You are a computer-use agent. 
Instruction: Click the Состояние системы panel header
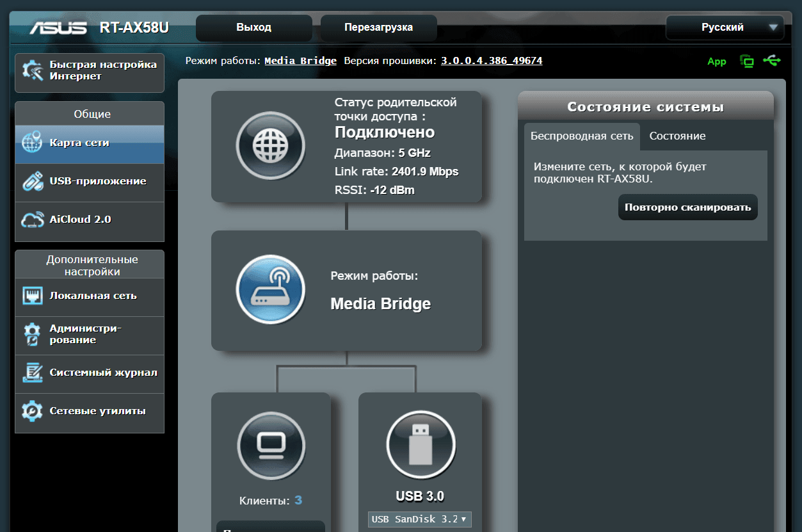pyautogui.click(x=646, y=107)
